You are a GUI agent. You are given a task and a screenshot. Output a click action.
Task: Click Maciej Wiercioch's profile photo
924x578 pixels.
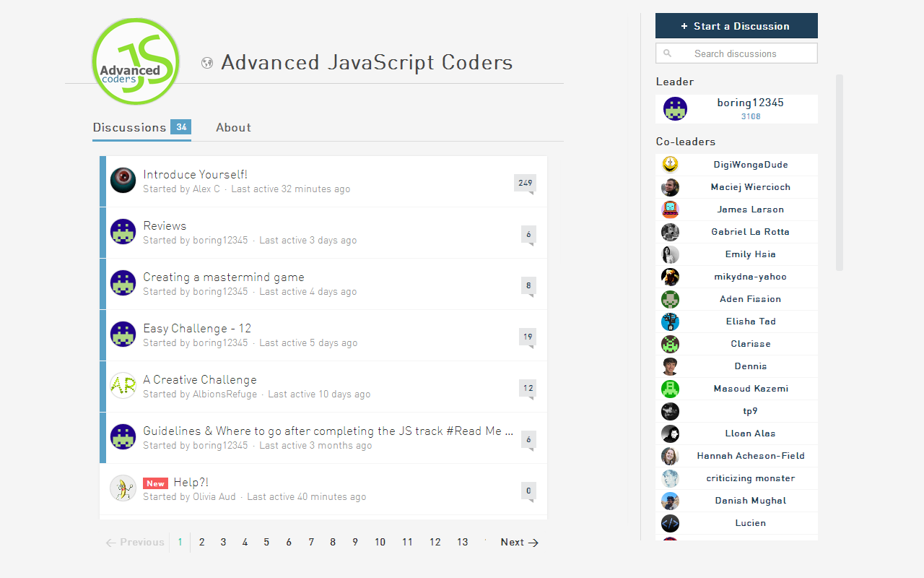pyautogui.click(x=670, y=187)
